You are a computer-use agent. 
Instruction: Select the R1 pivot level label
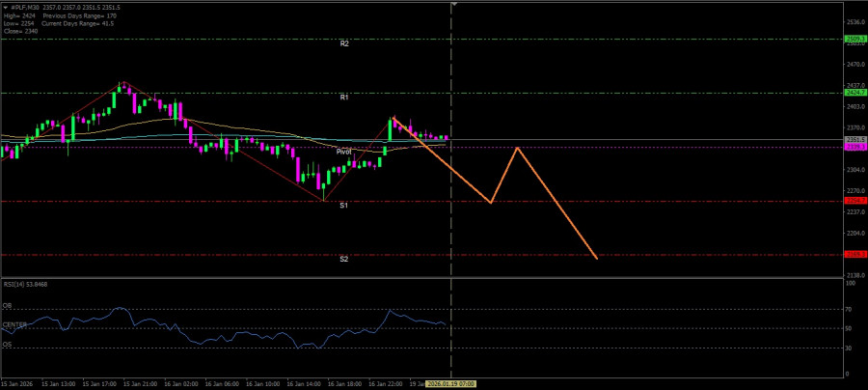[344, 97]
